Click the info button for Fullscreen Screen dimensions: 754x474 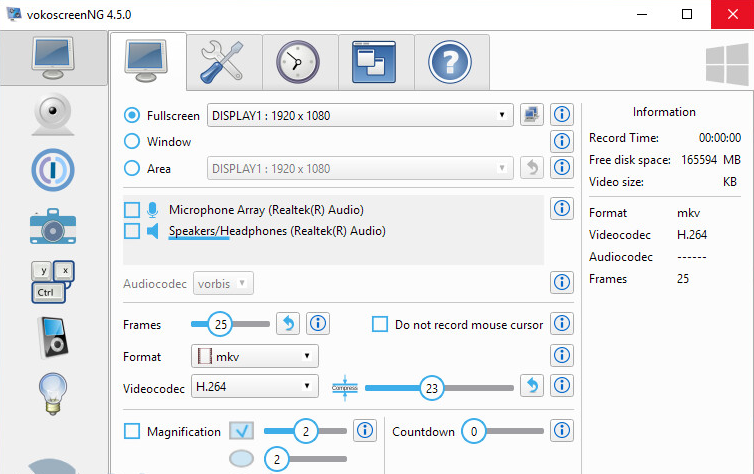tap(562, 114)
